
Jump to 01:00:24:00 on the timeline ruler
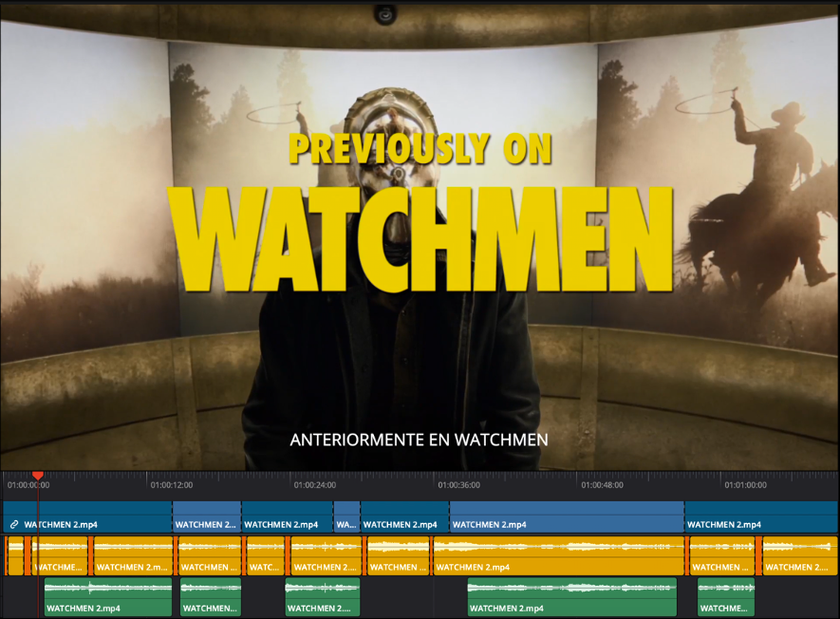click(x=314, y=484)
